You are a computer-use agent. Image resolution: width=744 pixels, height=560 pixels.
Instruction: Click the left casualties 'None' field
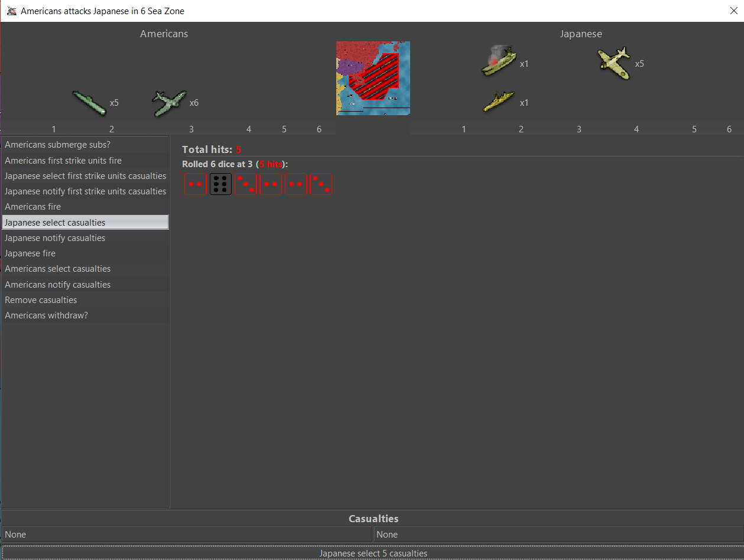(187, 535)
